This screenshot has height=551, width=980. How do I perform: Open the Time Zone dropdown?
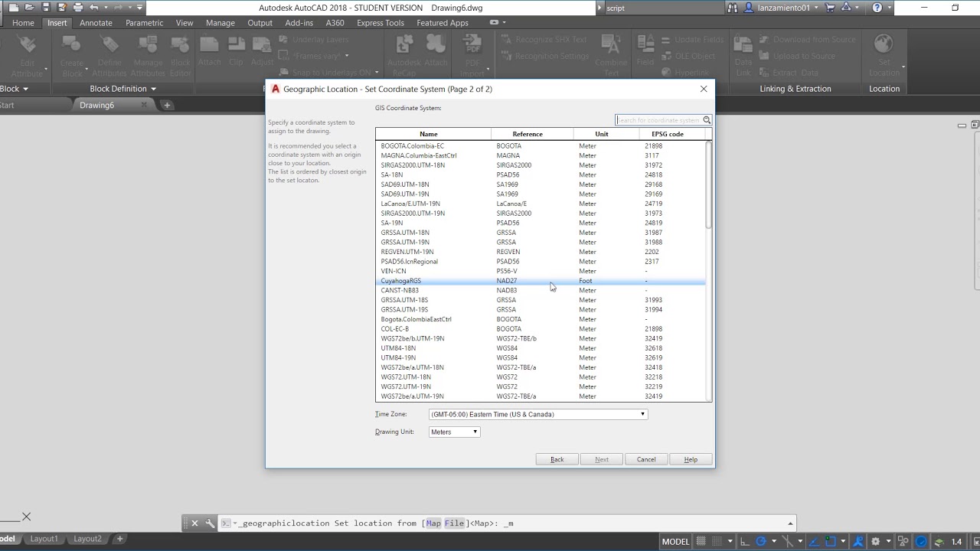(x=538, y=414)
